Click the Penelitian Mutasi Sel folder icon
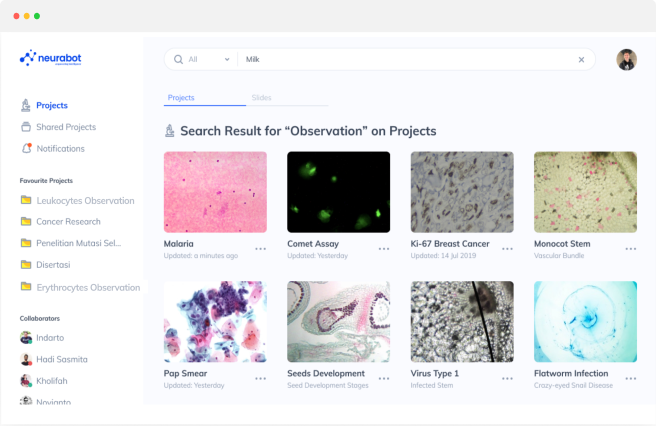The image size is (656, 426). [26, 243]
